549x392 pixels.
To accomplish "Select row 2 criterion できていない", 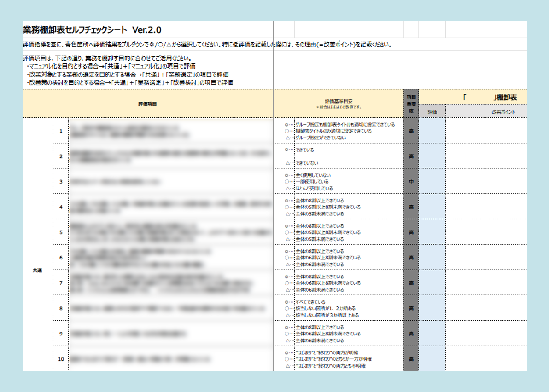I will point(307,163).
